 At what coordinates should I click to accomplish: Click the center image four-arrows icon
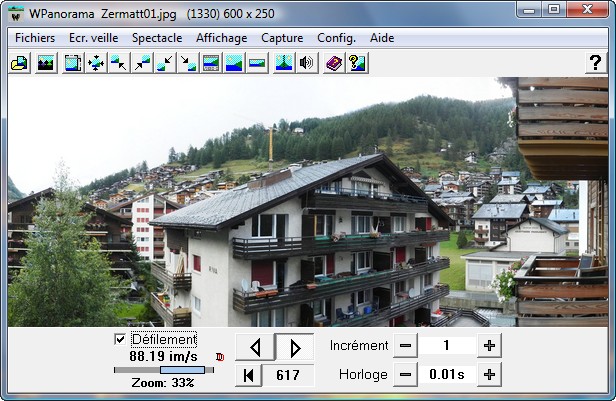point(96,63)
